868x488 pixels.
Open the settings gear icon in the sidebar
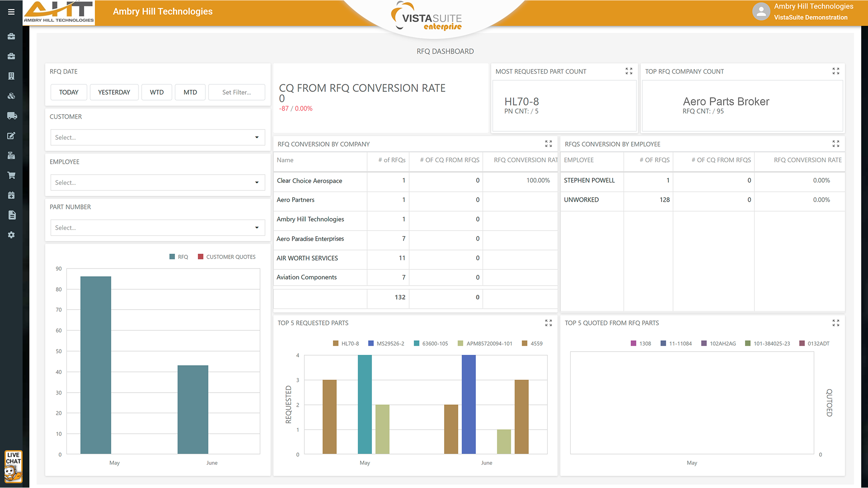(x=11, y=235)
